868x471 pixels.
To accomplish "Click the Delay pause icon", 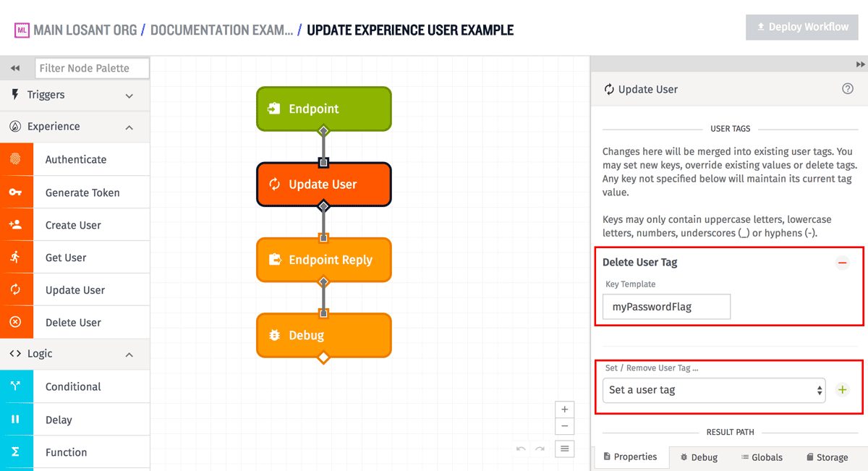I will pyautogui.click(x=16, y=420).
